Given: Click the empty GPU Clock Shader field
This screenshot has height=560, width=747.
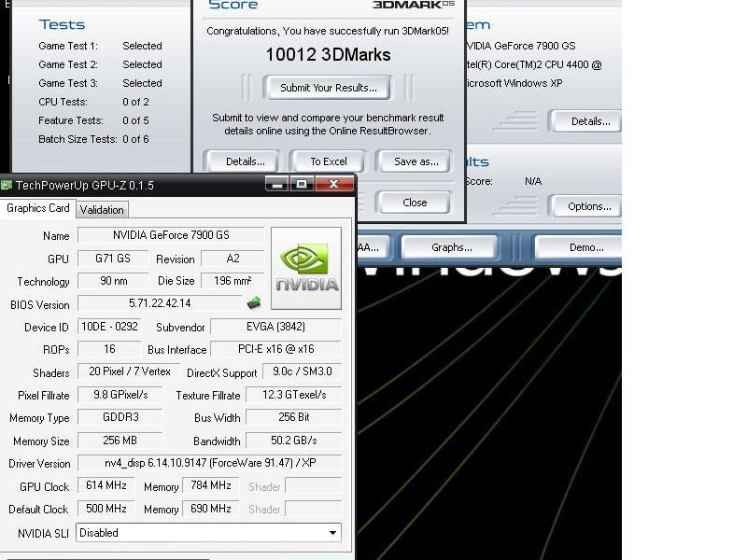Looking at the screenshot, I should click(313, 485).
